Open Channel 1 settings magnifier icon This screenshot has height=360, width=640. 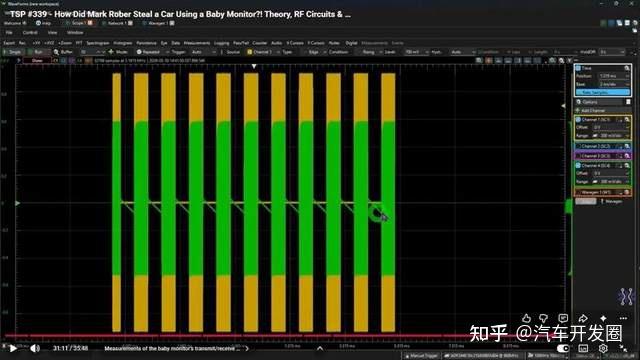pos(627,120)
